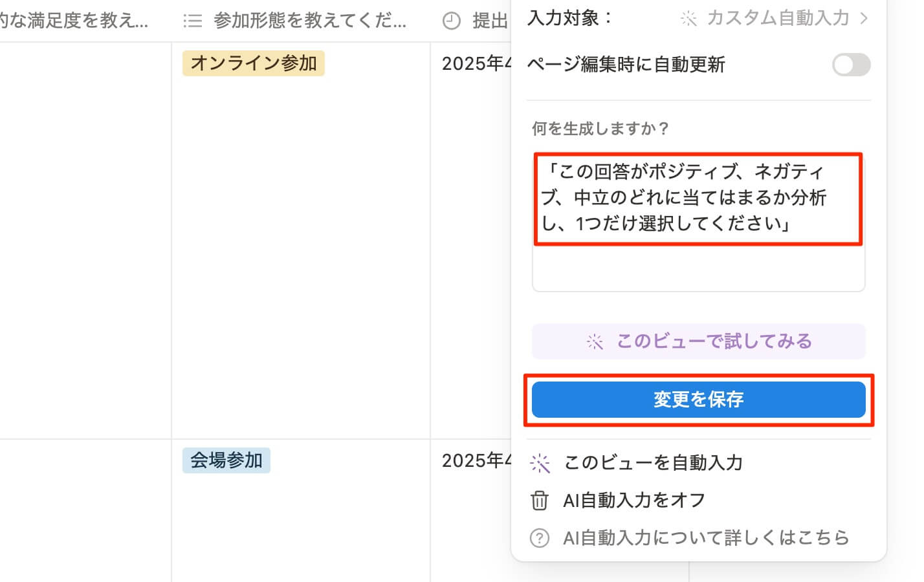Expand the chevron next to カスタム自動入力
Screen dimensions: 924x582
864,18
